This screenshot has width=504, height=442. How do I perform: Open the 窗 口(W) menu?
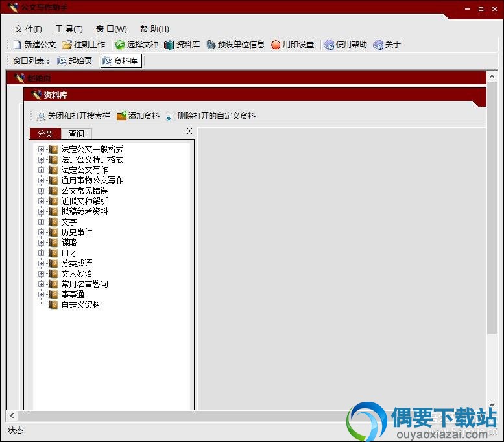pos(111,29)
